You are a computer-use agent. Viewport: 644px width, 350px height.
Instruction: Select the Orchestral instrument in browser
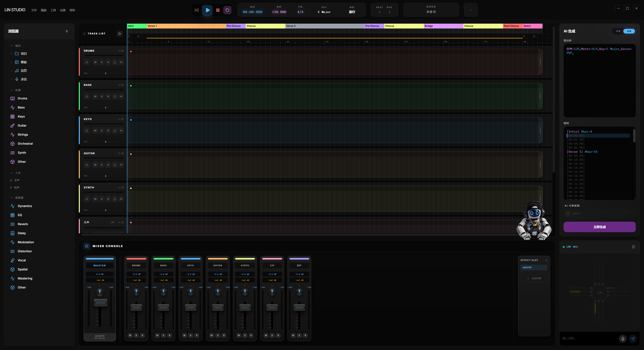[x=25, y=144]
